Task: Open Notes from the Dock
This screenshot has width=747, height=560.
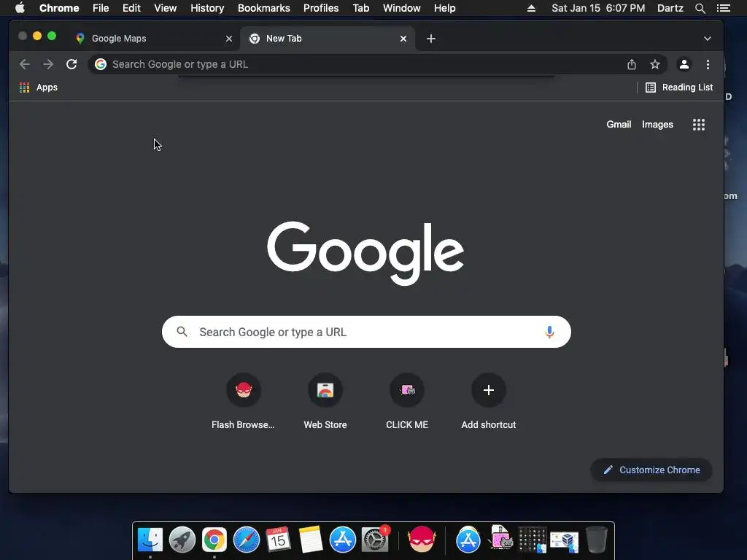Action: tap(311, 540)
